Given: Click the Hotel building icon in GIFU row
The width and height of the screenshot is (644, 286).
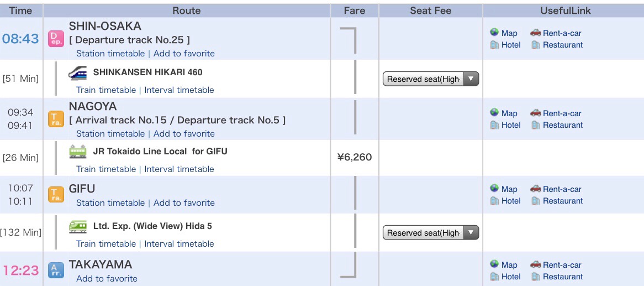Looking at the screenshot, I should pos(494,201).
